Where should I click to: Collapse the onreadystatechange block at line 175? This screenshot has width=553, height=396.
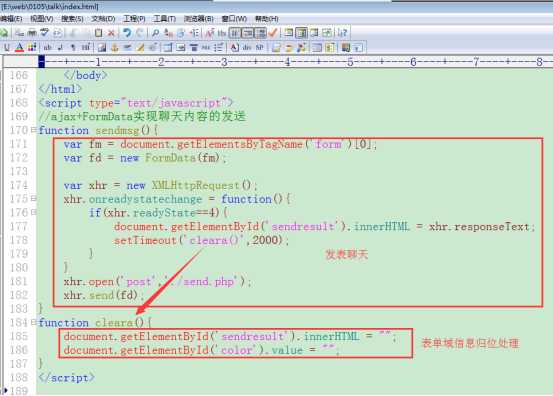click(34, 199)
